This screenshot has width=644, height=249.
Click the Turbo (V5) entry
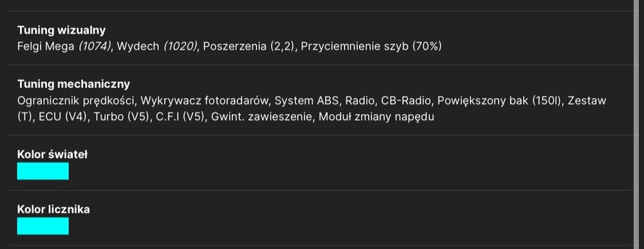tap(121, 117)
